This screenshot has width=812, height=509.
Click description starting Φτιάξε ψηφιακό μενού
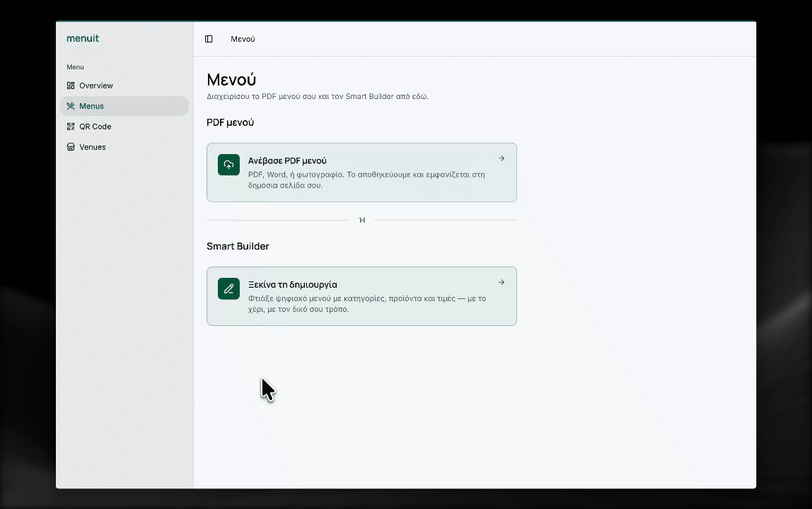367,303
